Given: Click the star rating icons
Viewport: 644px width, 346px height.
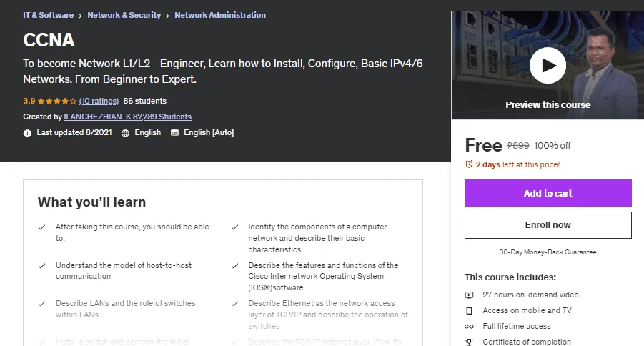Looking at the screenshot, I should 57,101.
